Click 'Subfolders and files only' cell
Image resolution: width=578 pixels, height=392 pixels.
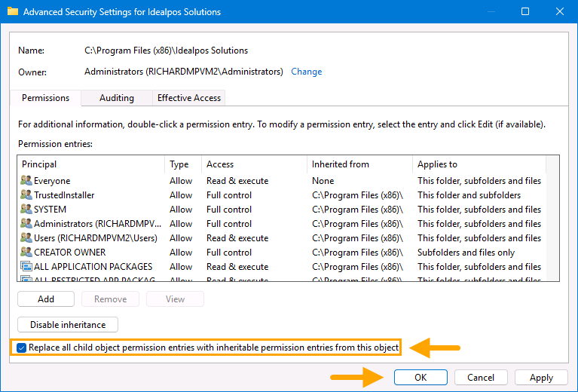tap(466, 253)
